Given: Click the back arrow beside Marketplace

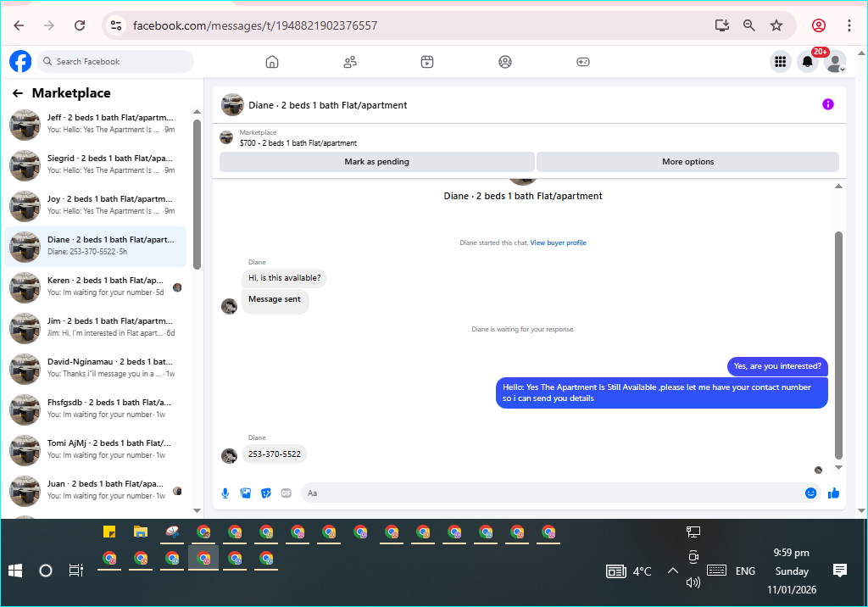Looking at the screenshot, I should (18, 93).
